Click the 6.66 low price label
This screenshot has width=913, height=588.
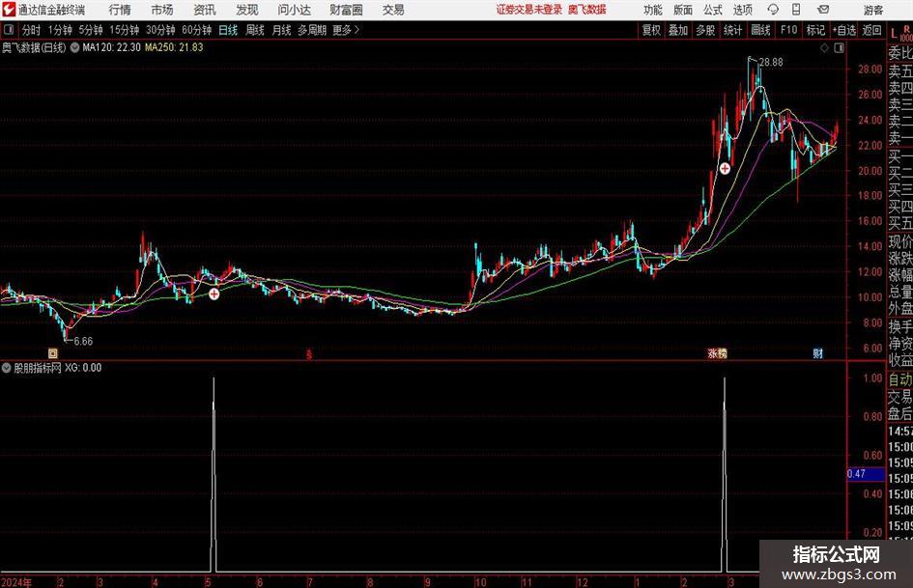[83, 341]
